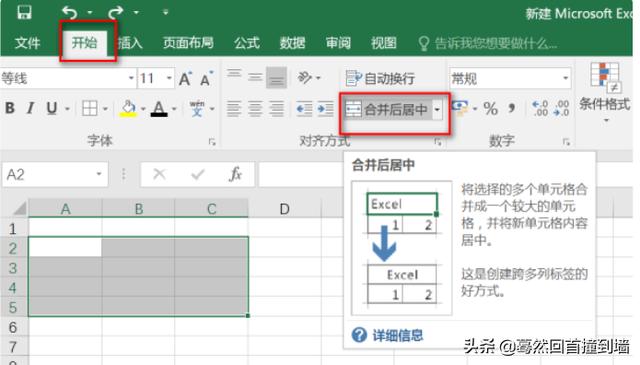This screenshot has height=365, width=640.
Task: Select Align Left icon
Action: click(x=234, y=109)
